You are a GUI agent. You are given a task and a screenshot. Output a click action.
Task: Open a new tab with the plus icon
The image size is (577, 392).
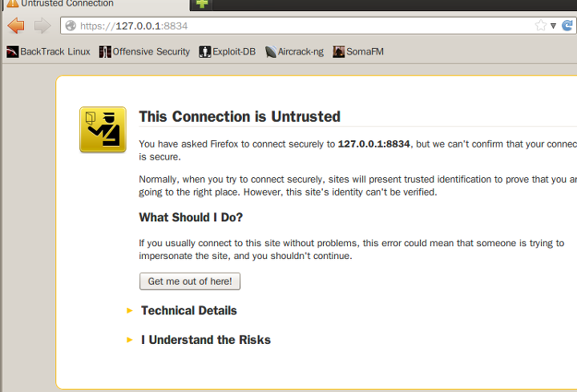[202, 4]
